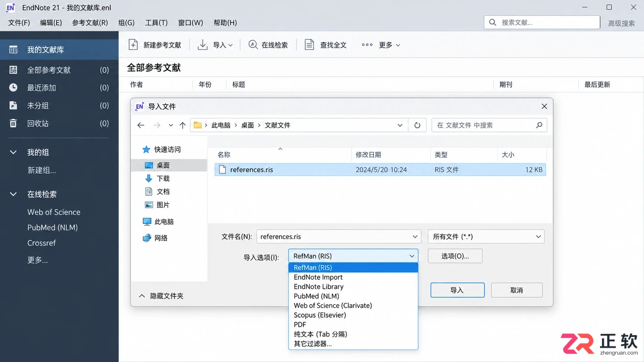The image size is (644, 362).
Task: Click the All References (全部参考文献) sidebar icon
Action: pyautogui.click(x=13, y=70)
